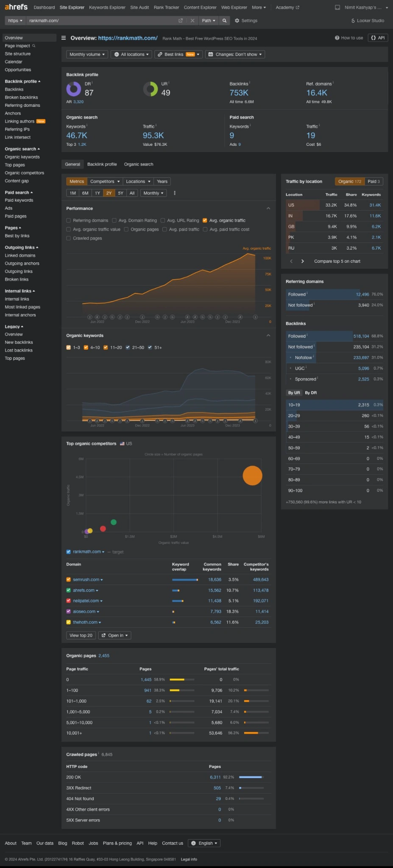Open Keywords Explorer in top menu
This screenshot has height=868, width=393.
click(x=107, y=7)
